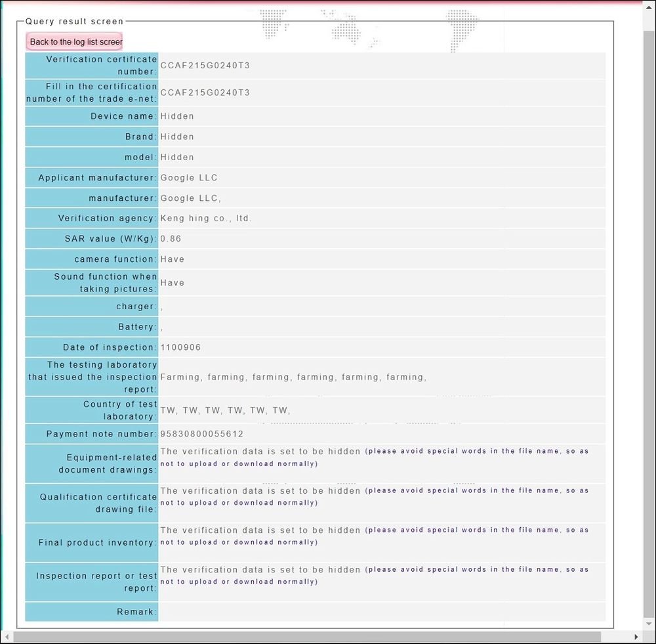The image size is (656, 644).
Task: Click the horizontal scrollbar thumb at the bottom
Action: tap(307, 637)
